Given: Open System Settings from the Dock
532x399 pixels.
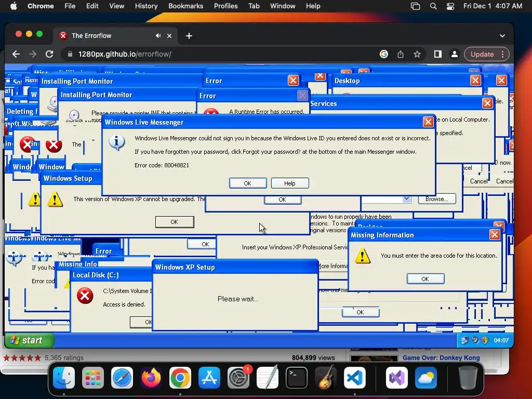Looking at the screenshot, I should point(238,378).
